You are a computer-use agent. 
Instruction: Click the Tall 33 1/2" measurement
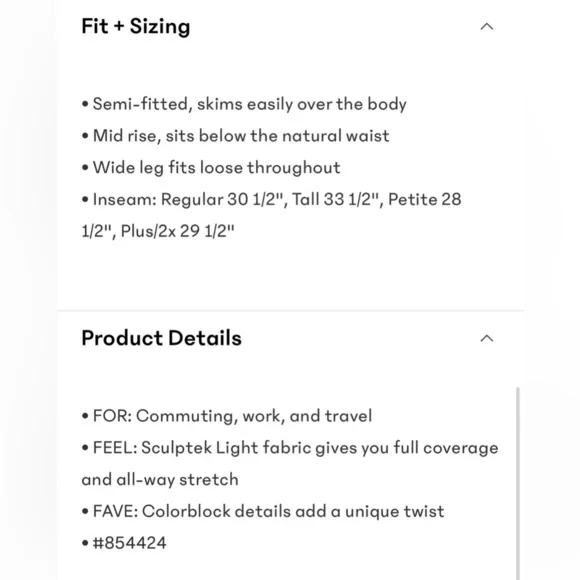(336, 199)
